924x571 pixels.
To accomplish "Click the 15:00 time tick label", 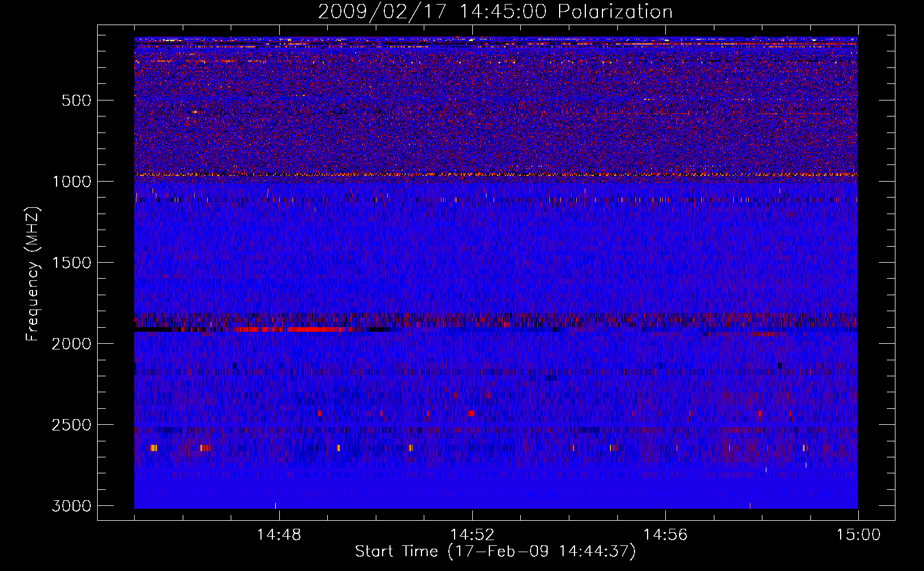I will pyautogui.click(x=858, y=535).
